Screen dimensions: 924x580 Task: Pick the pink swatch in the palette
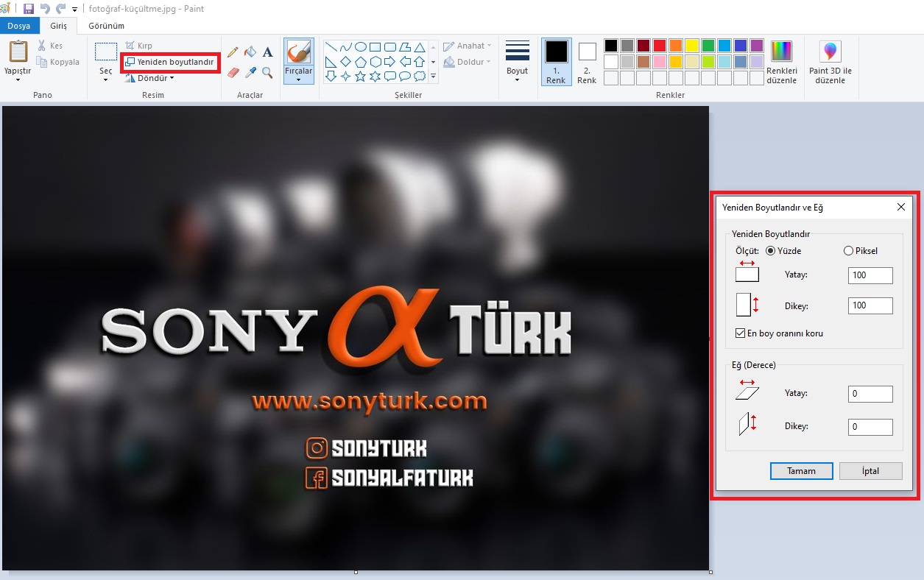tap(660, 62)
